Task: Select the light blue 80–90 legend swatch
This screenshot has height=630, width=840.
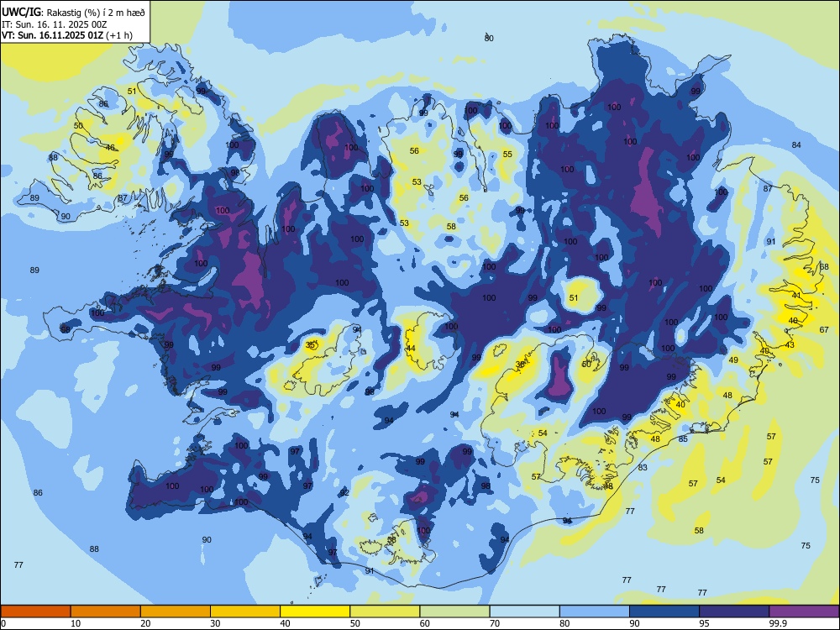Action: 595,612
